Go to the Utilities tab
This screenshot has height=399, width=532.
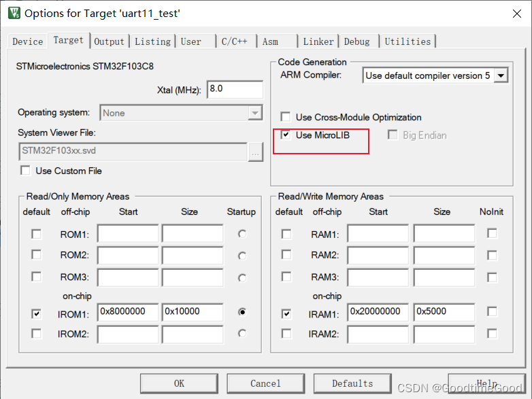[408, 41]
